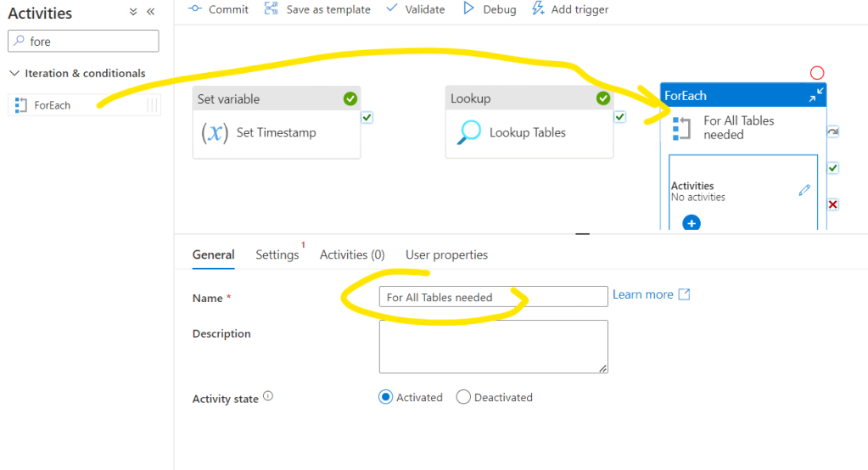This screenshot has width=868, height=470.
Task: Collapse the Iteration & conditionals section
Action: [14, 74]
